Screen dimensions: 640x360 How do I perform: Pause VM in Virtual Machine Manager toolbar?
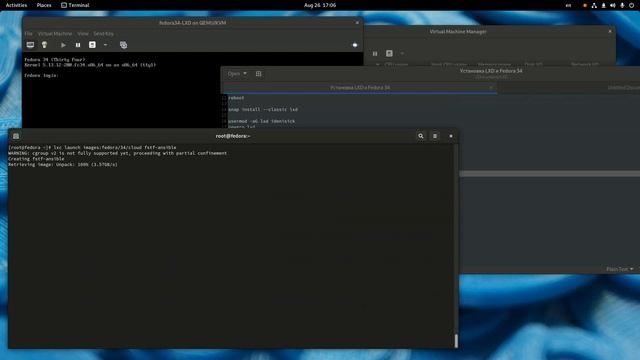pyautogui.click(x=375, y=53)
